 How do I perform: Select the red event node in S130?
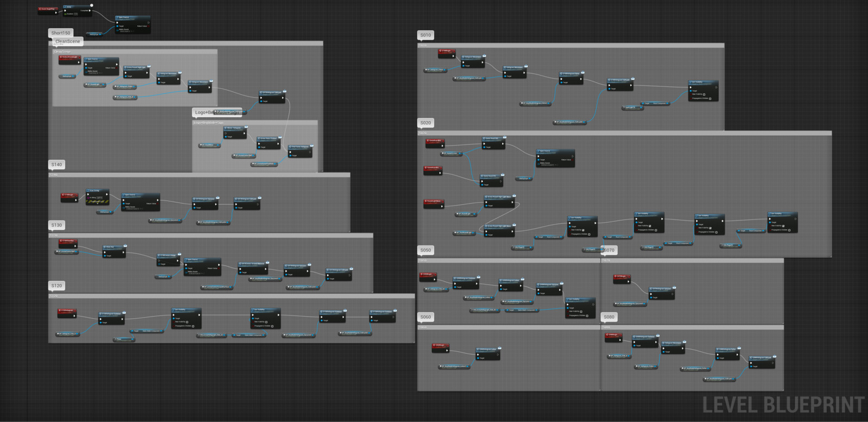[x=68, y=243]
